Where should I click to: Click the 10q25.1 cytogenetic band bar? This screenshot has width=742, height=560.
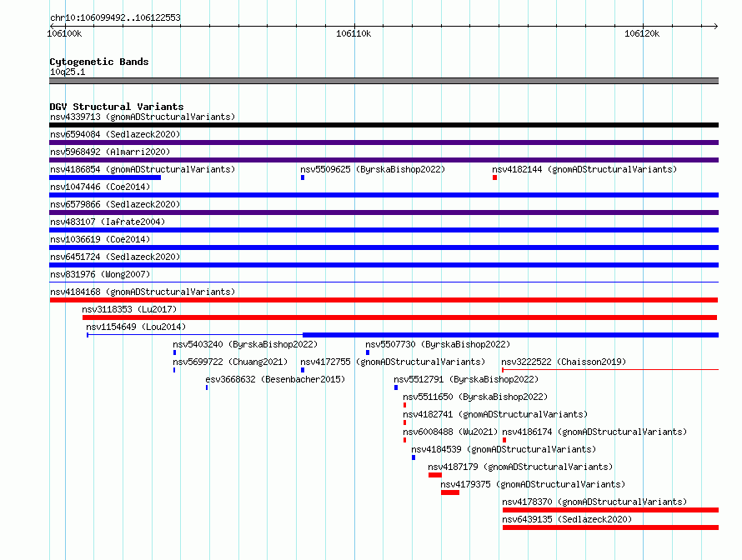click(384, 81)
